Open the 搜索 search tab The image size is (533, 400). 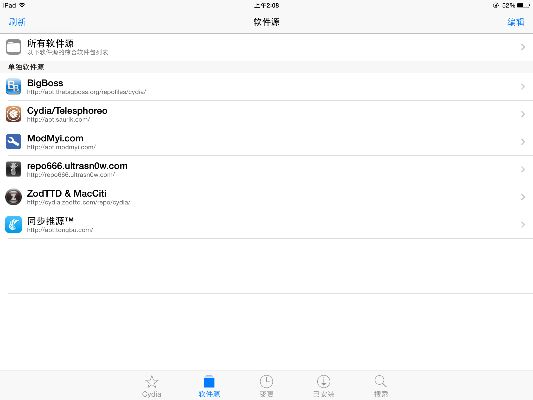click(380, 386)
